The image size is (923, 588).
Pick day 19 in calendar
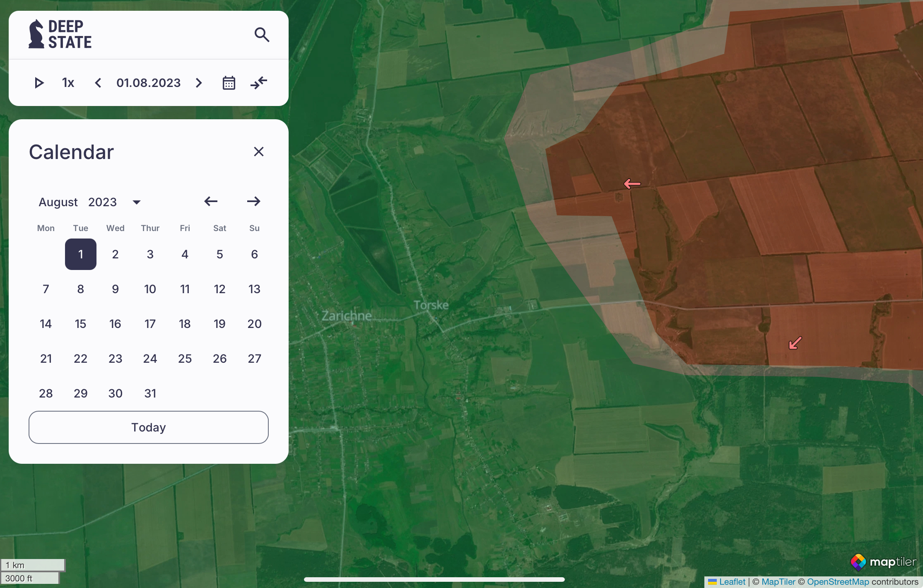click(220, 324)
